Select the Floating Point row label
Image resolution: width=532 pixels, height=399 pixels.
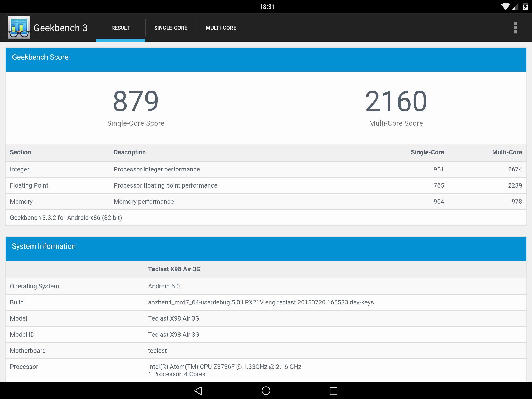(x=29, y=185)
